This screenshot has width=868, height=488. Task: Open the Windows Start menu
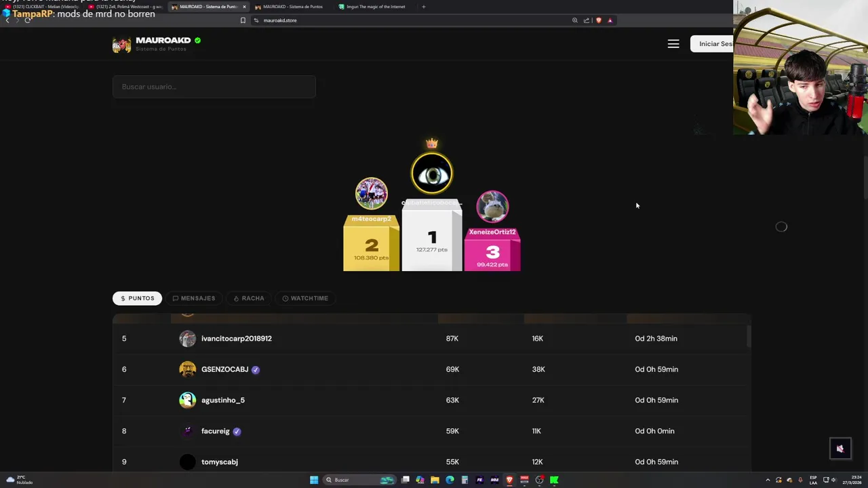pos(314,480)
